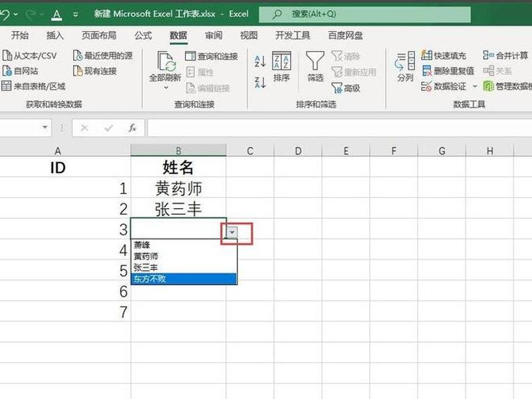532x399 pixels.
Task: Choose 黄药师 from dropdown list
Action: click(184, 256)
